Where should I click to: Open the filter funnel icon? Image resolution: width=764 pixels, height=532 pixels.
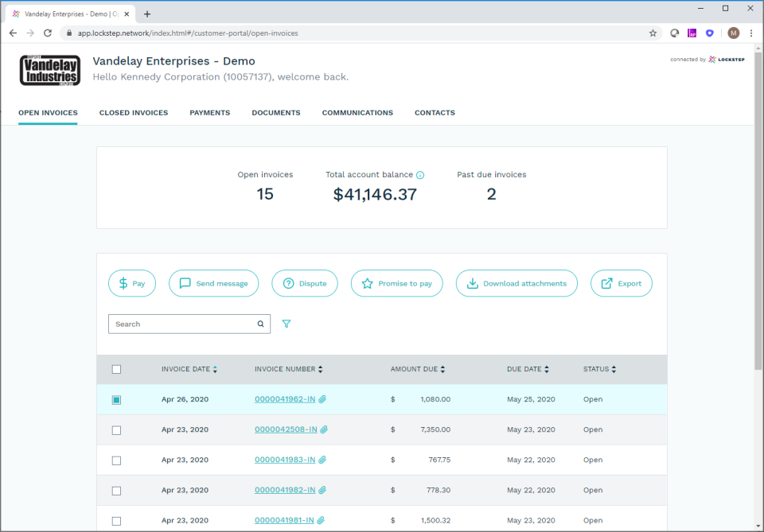(286, 324)
